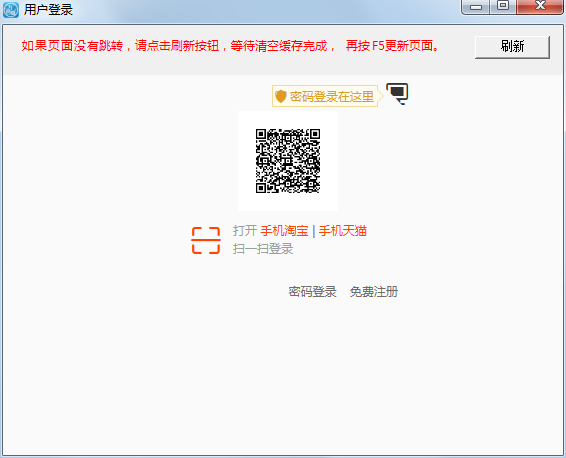Close the 用户登录 window
The width and height of the screenshot is (566, 458).
point(540,6)
